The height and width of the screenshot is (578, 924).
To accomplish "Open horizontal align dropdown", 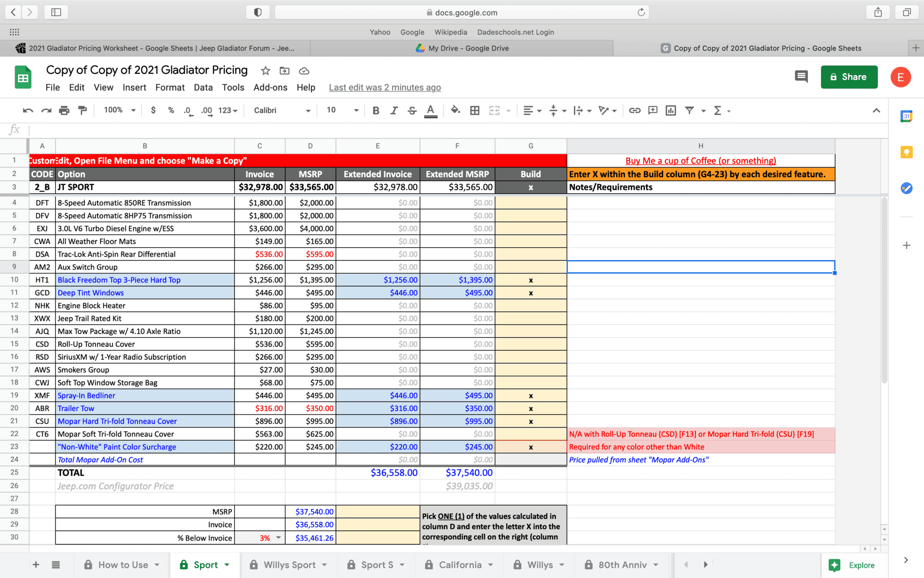I will pos(532,110).
